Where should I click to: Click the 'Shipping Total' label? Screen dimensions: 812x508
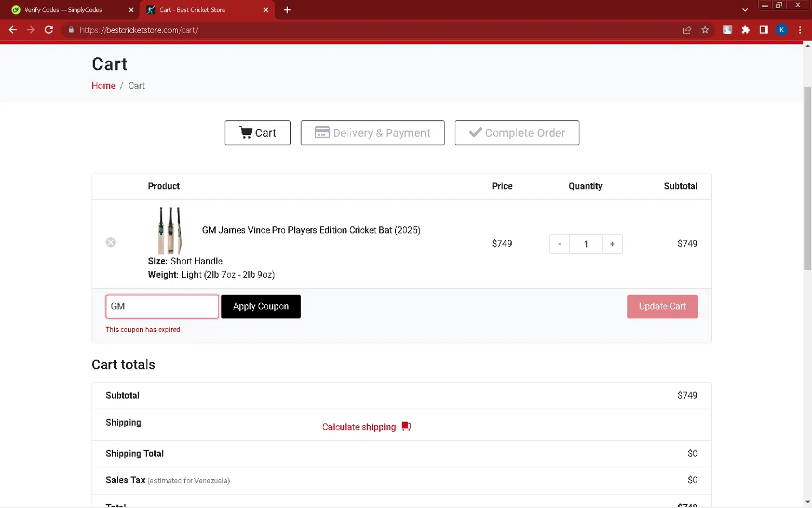(135, 453)
